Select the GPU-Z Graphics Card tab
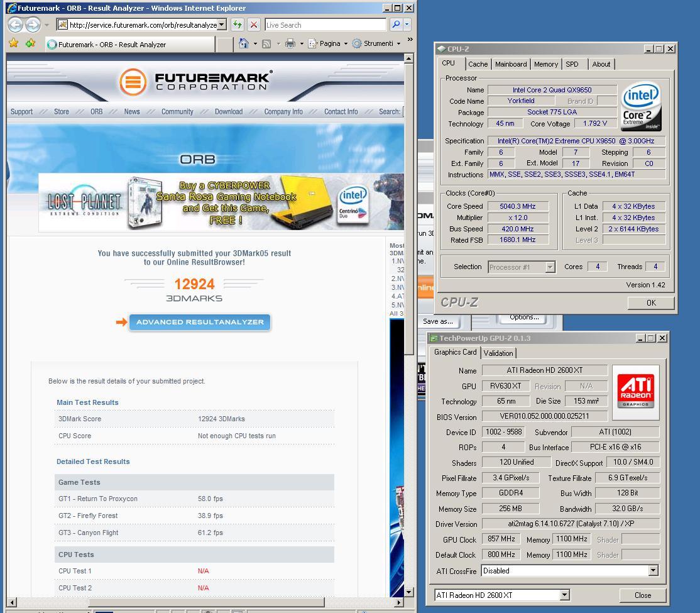Viewport: 700px width, 613px height. (x=456, y=352)
